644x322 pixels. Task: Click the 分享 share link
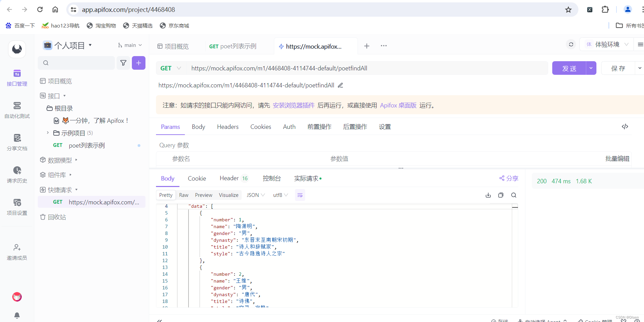click(x=509, y=178)
